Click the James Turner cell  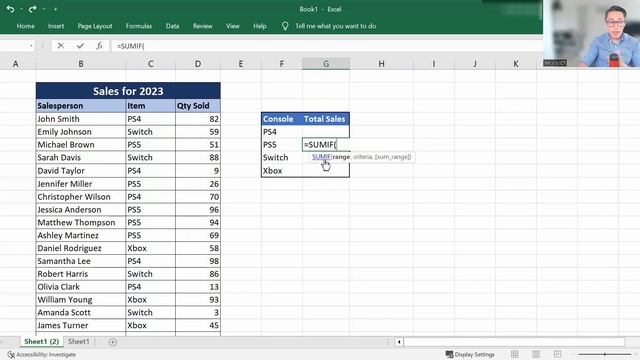tap(81, 325)
